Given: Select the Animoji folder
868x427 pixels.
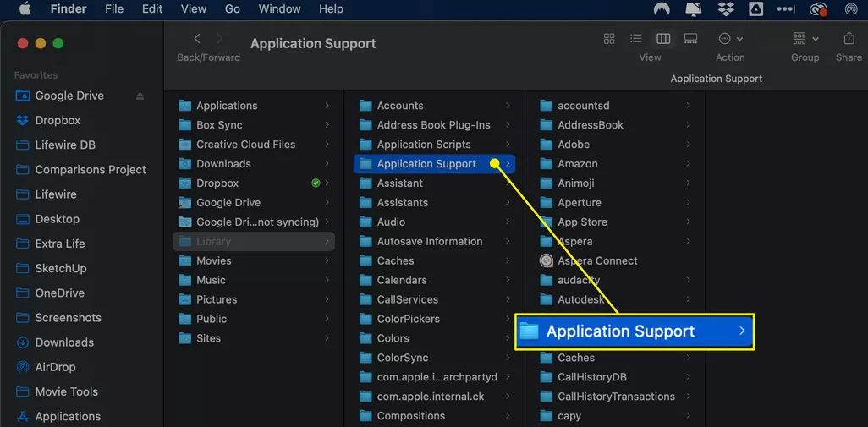Looking at the screenshot, I should pyautogui.click(x=616, y=183).
